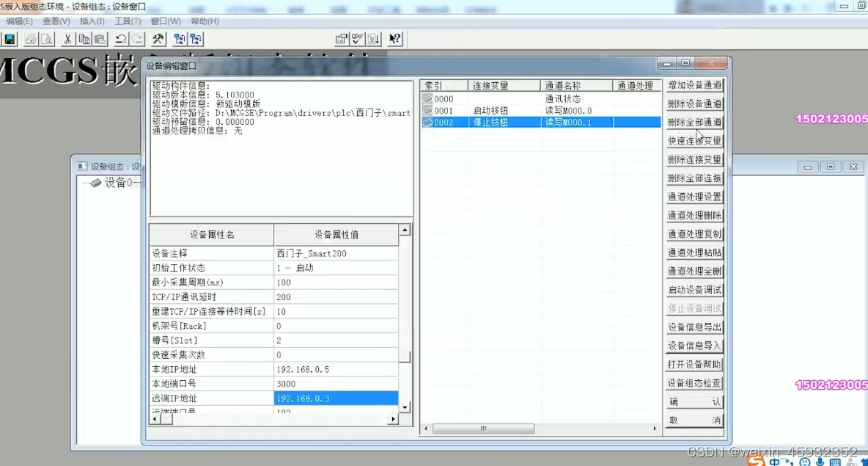Select the 本地端口号 value 3000
This screenshot has height=466, width=868.
tap(336, 384)
